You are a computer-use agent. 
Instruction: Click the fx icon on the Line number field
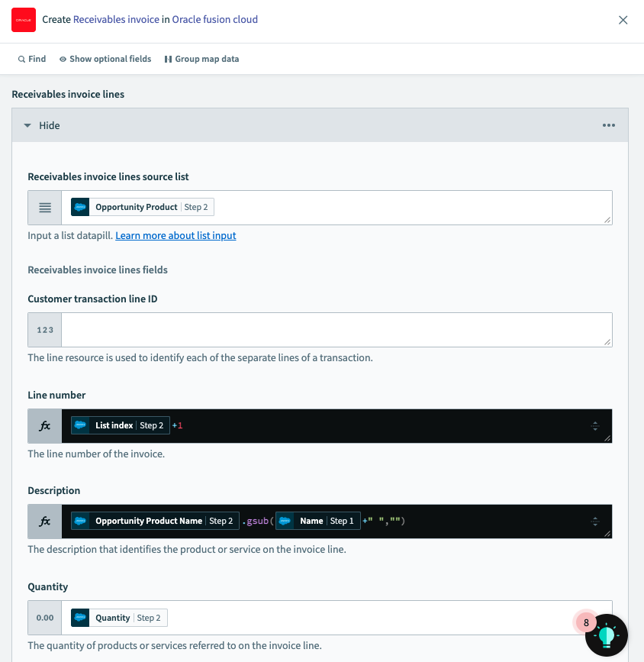[43, 425]
